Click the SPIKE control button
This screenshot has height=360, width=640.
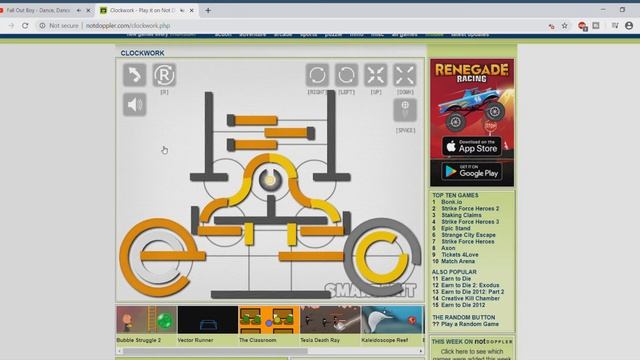pyautogui.click(x=405, y=110)
